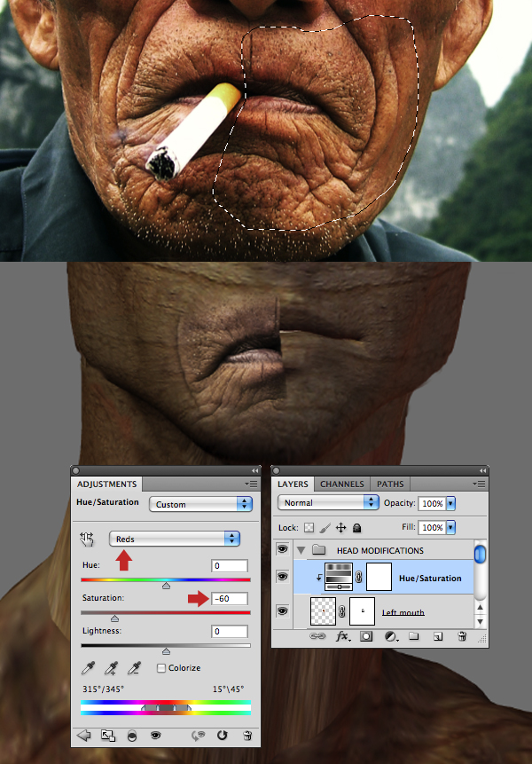Click the Left mouth layer name
Image resolution: width=532 pixels, height=764 pixels.
coord(403,612)
